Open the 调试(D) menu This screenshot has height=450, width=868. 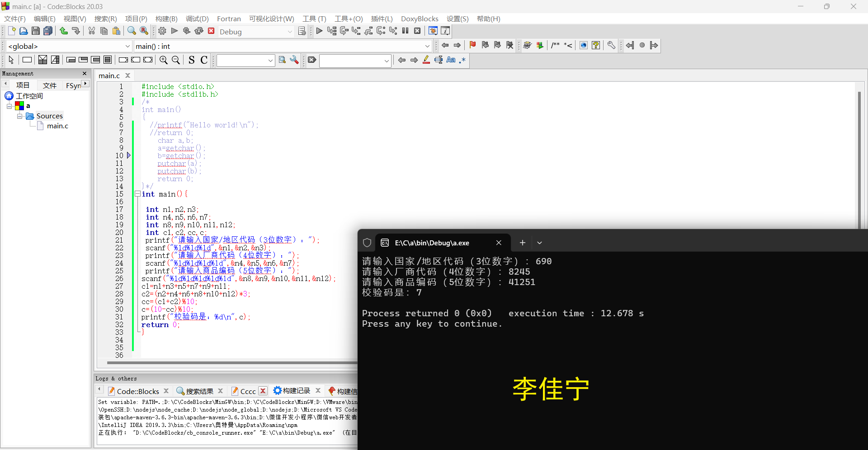[197, 19]
